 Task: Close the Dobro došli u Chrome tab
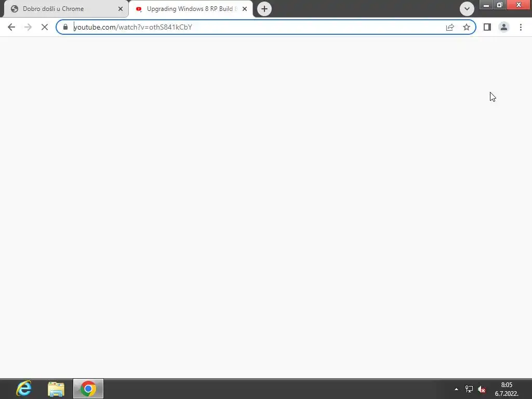(121, 9)
